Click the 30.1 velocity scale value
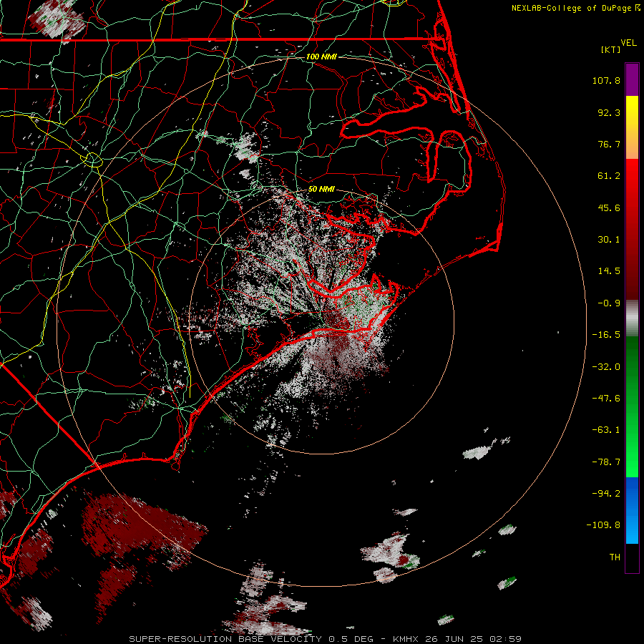The image size is (644, 644). 609,240
